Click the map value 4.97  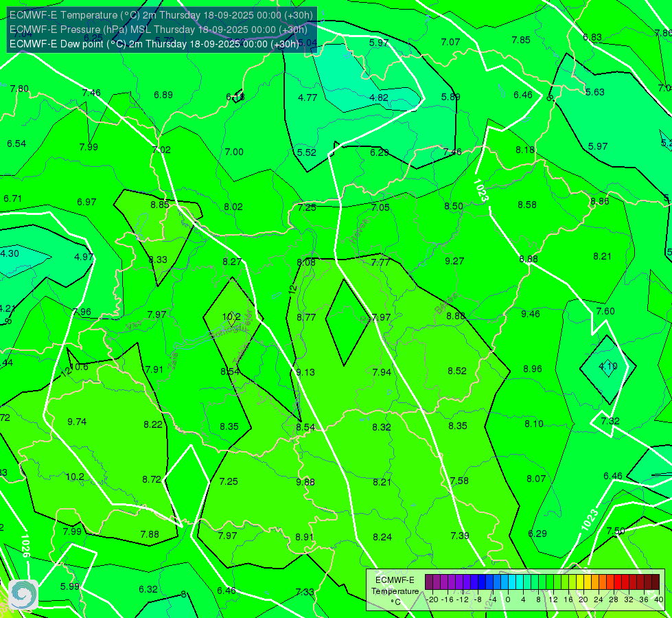click(x=84, y=257)
